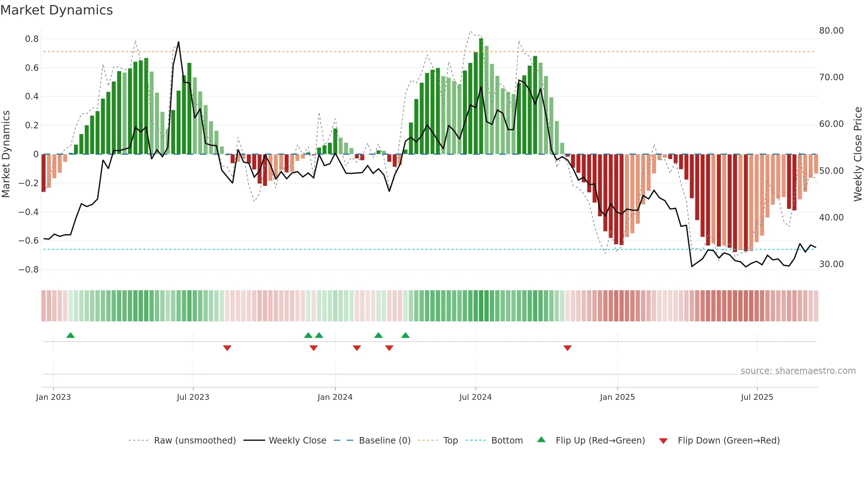Click the Jan 2025 axis label
Screen dimensions: 868x488
coord(618,397)
